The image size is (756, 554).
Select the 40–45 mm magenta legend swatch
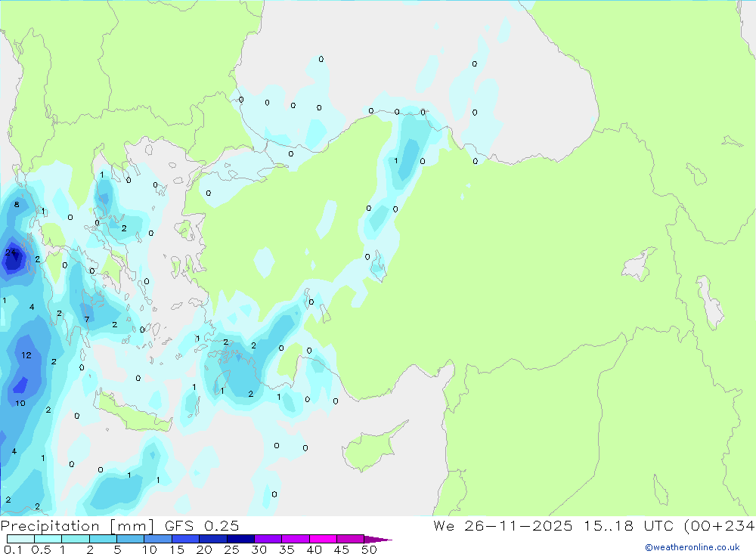click(x=323, y=539)
